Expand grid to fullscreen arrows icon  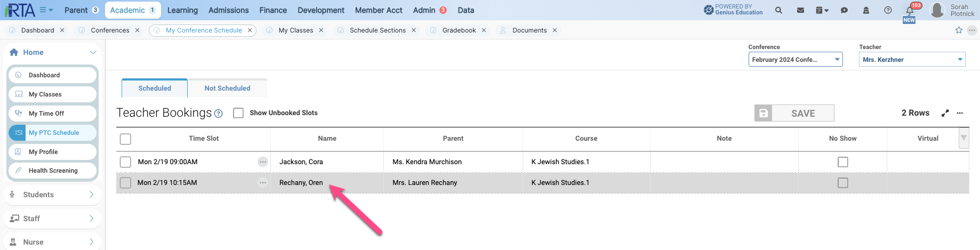[x=945, y=113]
